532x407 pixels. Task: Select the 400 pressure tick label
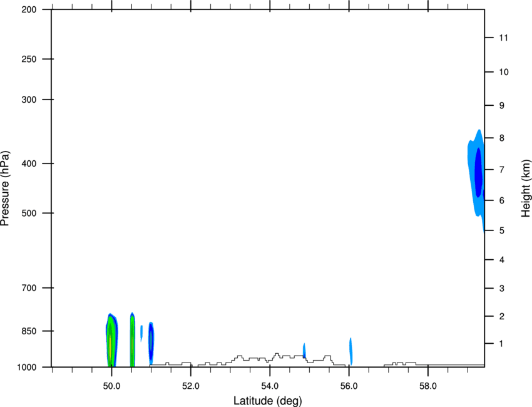click(29, 163)
